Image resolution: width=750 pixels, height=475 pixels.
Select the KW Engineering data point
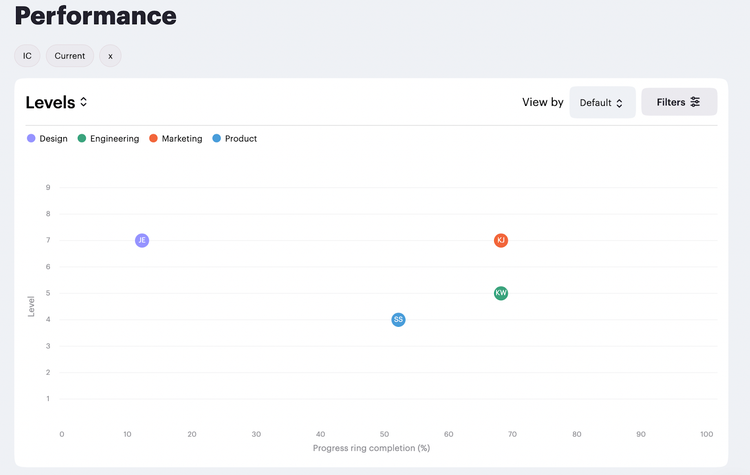tap(501, 293)
